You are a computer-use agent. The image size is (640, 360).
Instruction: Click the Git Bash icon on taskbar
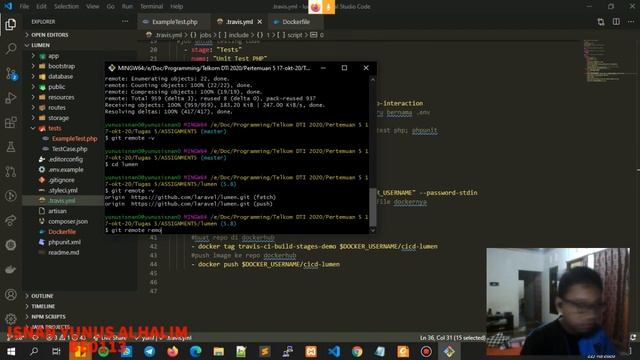tap(449, 351)
